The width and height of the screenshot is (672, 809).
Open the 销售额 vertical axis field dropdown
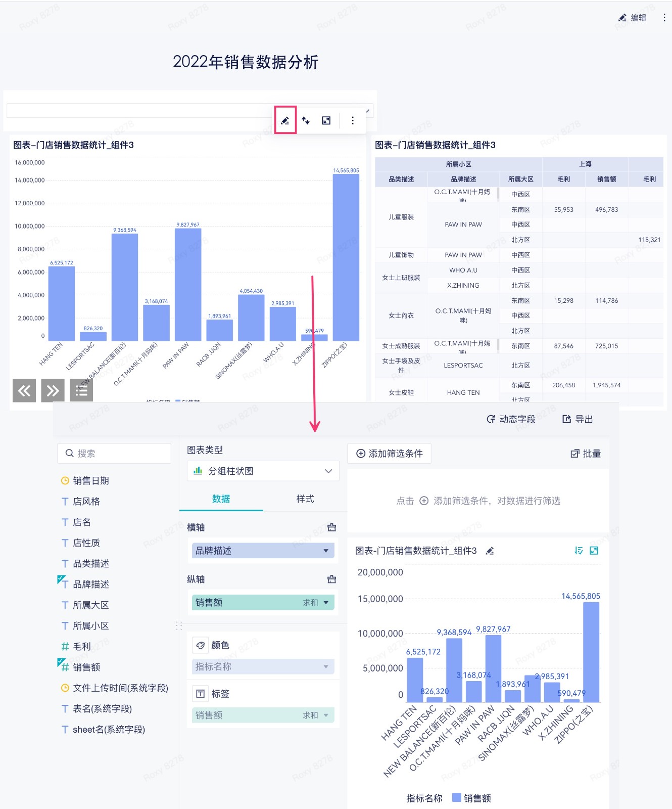tap(263, 602)
